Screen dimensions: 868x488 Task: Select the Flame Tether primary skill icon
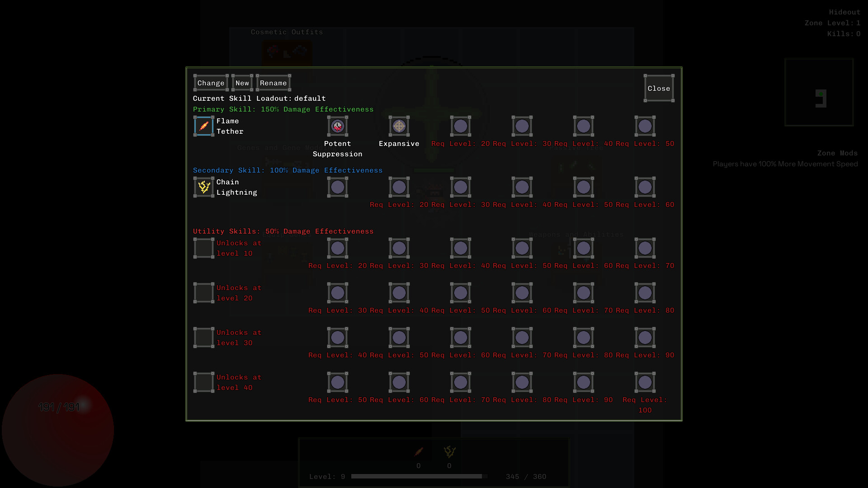click(x=203, y=126)
